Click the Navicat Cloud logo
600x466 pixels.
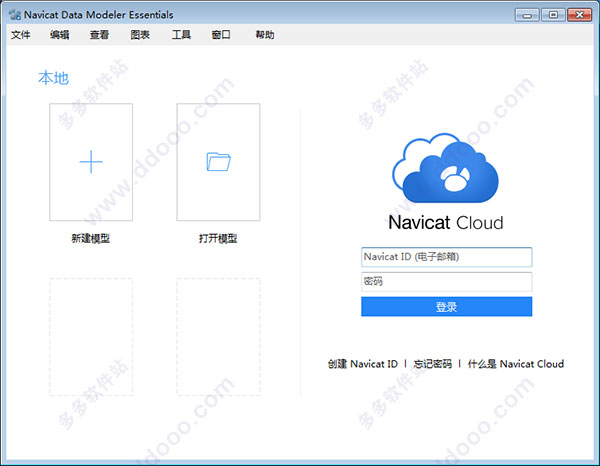click(x=445, y=168)
